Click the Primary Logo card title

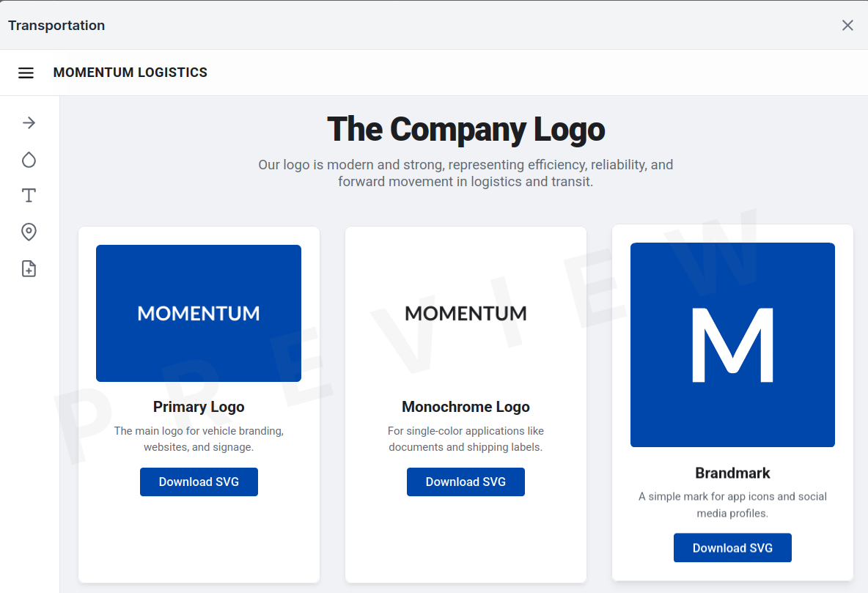click(x=199, y=407)
